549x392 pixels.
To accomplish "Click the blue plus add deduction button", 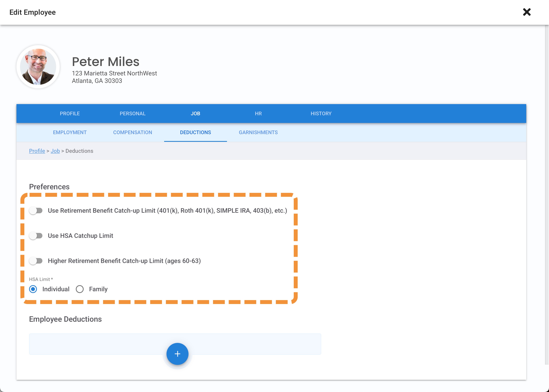I will [177, 354].
